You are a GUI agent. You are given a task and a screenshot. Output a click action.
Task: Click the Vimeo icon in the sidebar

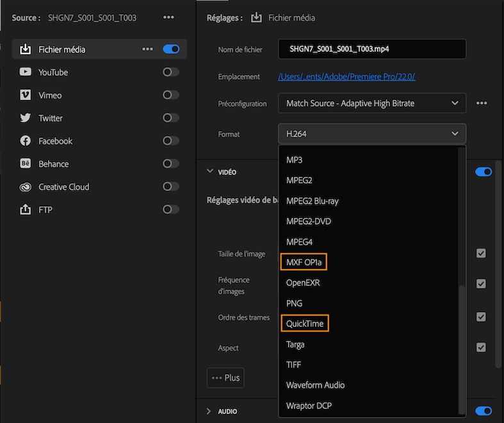(x=26, y=95)
